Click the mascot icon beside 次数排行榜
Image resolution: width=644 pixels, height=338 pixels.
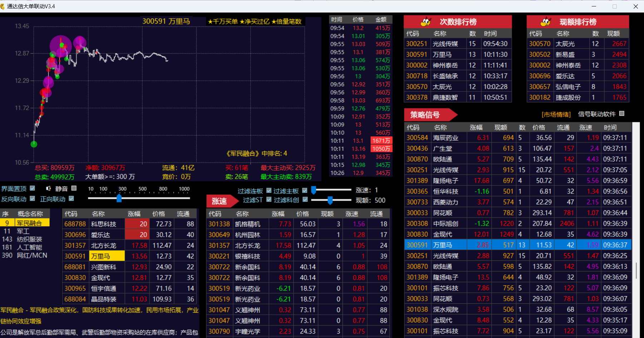pos(426,22)
